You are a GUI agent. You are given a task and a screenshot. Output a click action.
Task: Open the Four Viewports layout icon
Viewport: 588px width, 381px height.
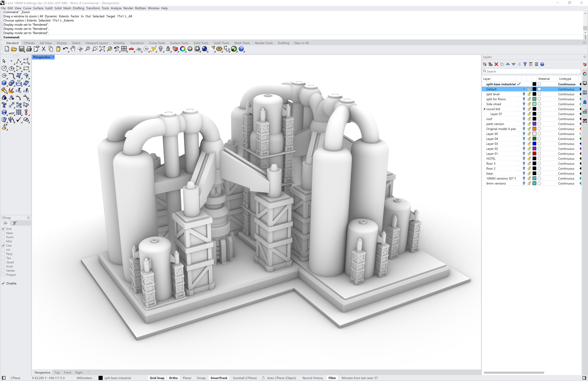[x=124, y=49]
